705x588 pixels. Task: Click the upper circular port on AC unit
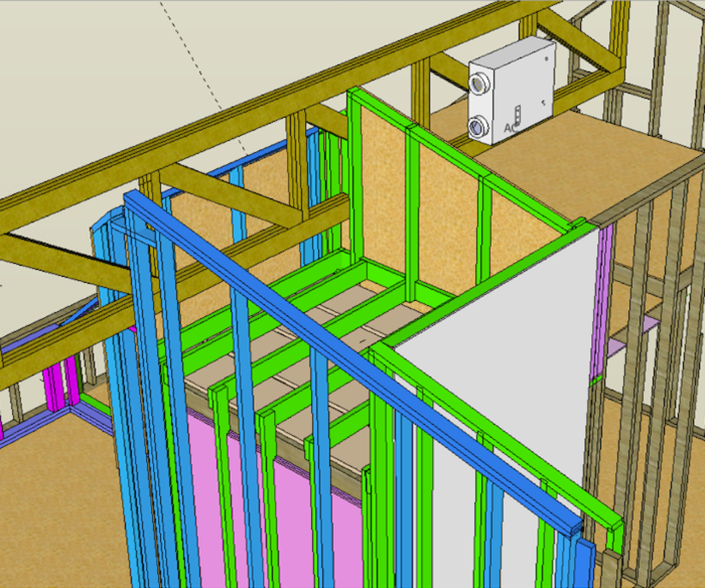pos(479,84)
